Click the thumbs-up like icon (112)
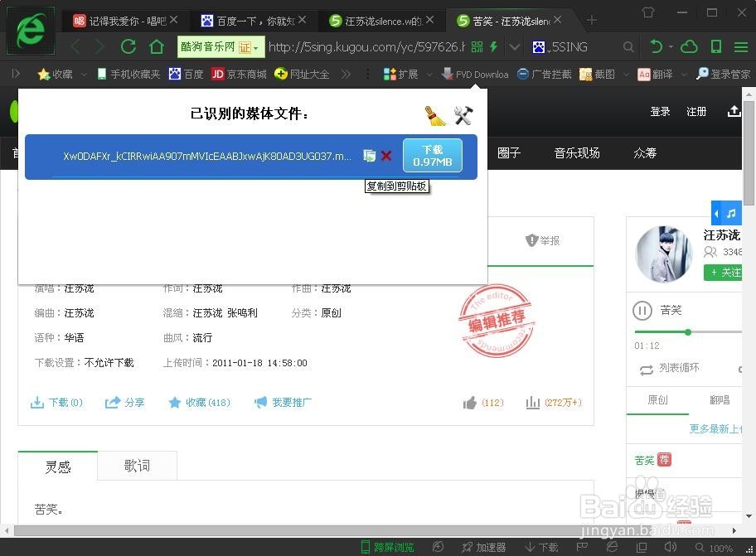Screen dimensions: 756x556 click(470, 403)
